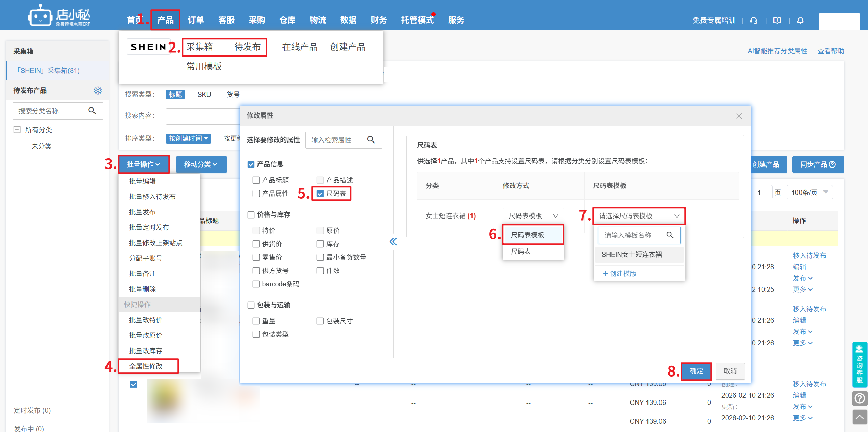Close the 修改属性 dialog with X

[x=739, y=116]
